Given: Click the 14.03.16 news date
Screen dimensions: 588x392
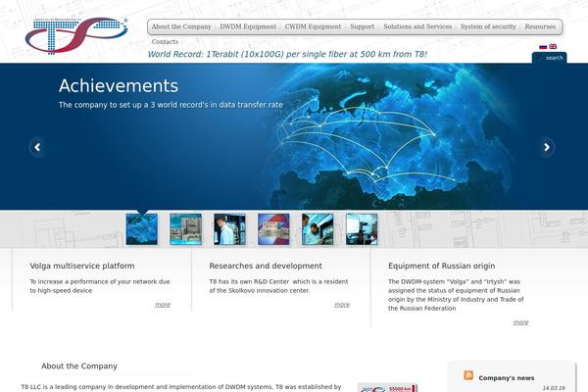Looking at the screenshot, I should click(554, 388).
